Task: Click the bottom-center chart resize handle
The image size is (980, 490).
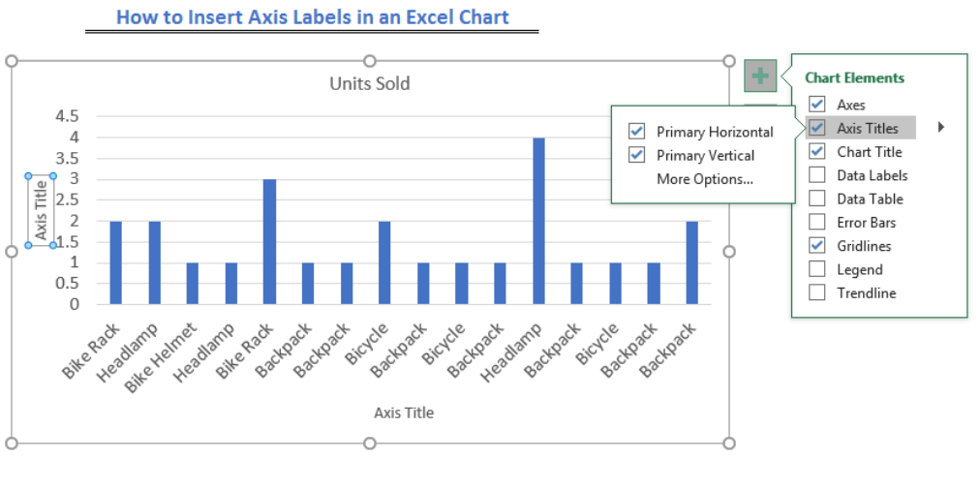Action: pos(370,444)
